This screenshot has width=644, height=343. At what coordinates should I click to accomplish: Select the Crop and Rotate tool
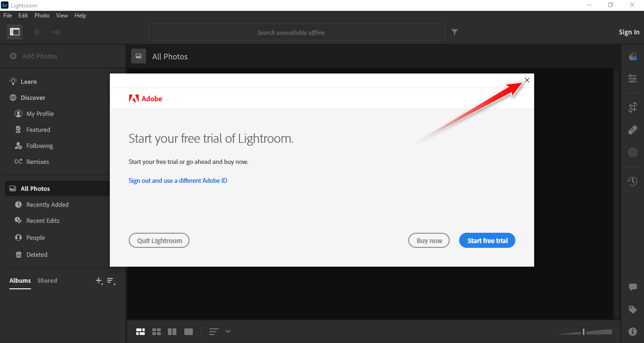(633, 107)
